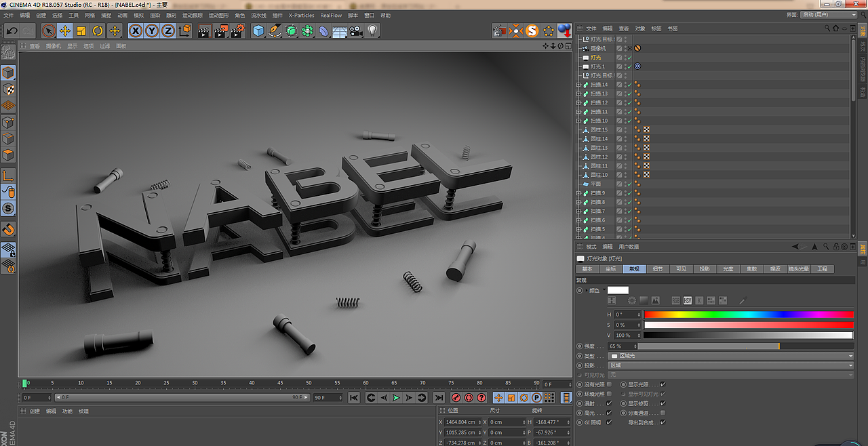
Task: Expand the 扫描.9 tree item
Action: click(x=578, y=193)
